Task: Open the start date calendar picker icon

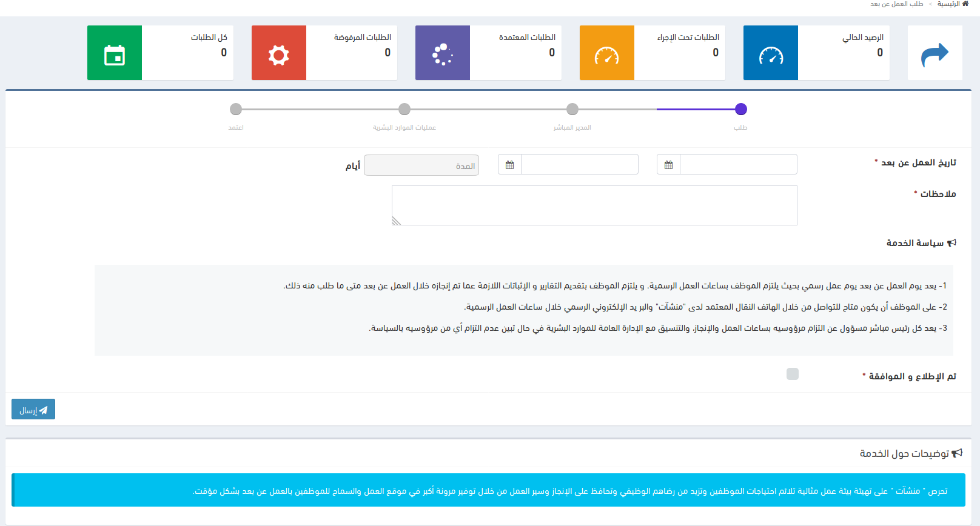Action: click(x=668, y=165)
